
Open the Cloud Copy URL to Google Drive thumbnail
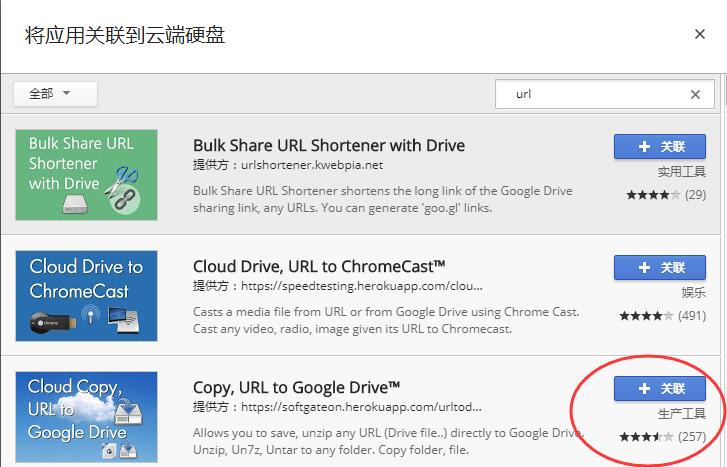pyautogui.click(x=86, y=417)
